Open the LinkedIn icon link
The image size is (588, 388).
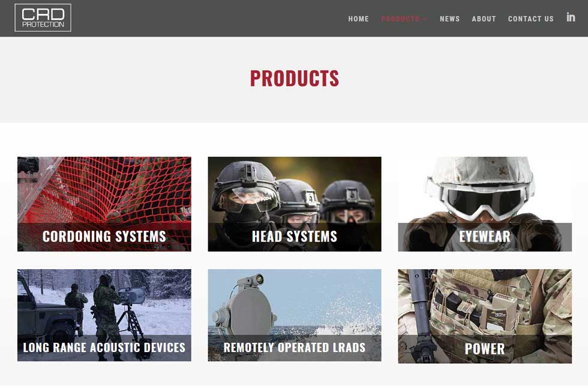click(571, 17)
